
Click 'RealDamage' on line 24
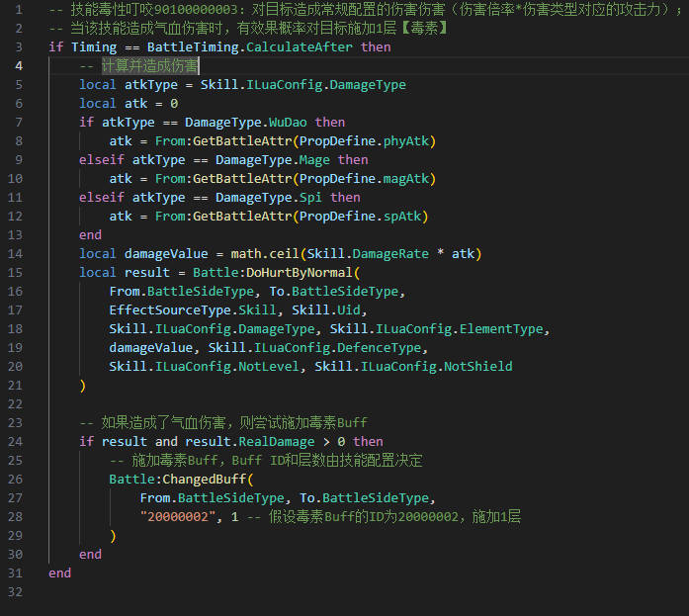(277, 442)
